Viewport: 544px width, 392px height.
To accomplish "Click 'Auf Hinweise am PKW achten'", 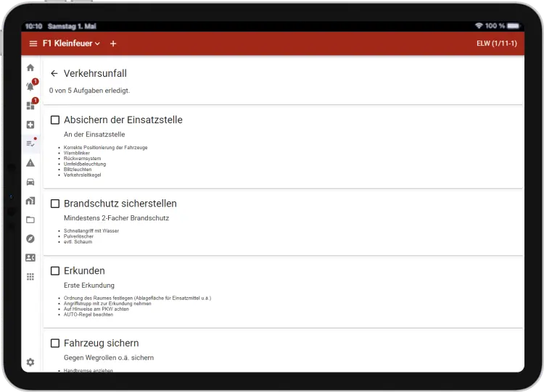I will pyautogui.click(x=96, y=309).
